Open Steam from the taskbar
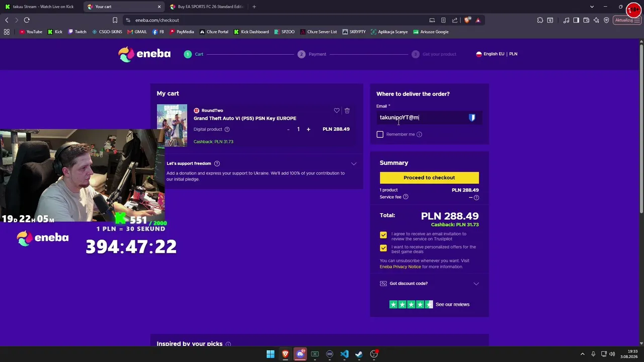644x362 pixels. (359, 354)
